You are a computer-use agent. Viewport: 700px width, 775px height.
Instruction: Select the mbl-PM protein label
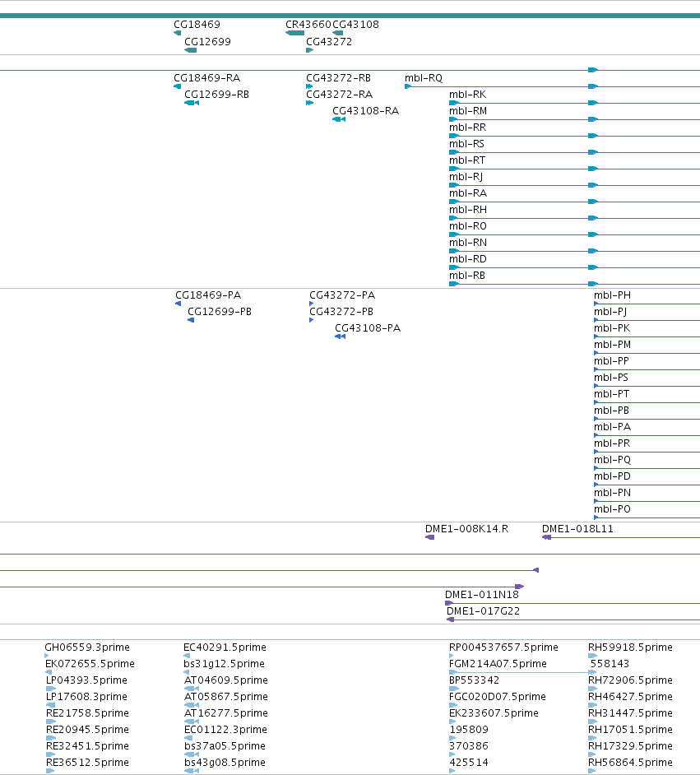[x=612, y=345]
